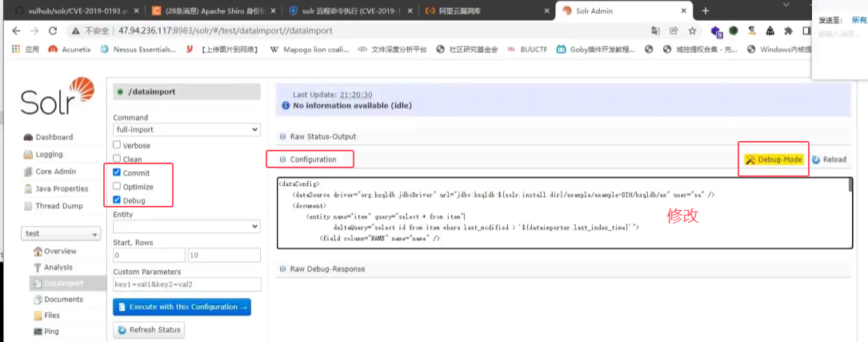Viewport: 868px width, 342px height.
Task: Click the 不安全 site security indicator
Action: pyautogui.click(x=89, y=31)
